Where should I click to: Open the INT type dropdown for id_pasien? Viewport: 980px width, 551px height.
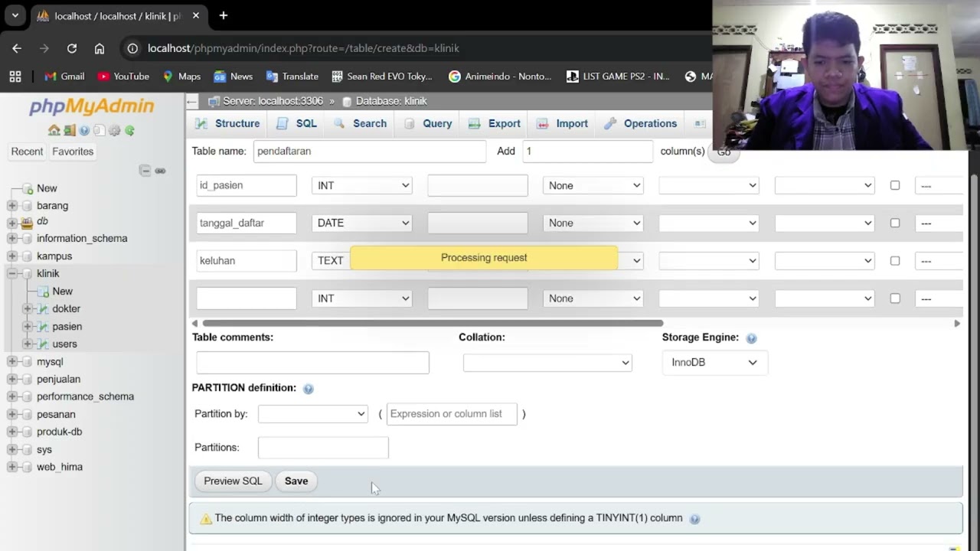[362, 185]
